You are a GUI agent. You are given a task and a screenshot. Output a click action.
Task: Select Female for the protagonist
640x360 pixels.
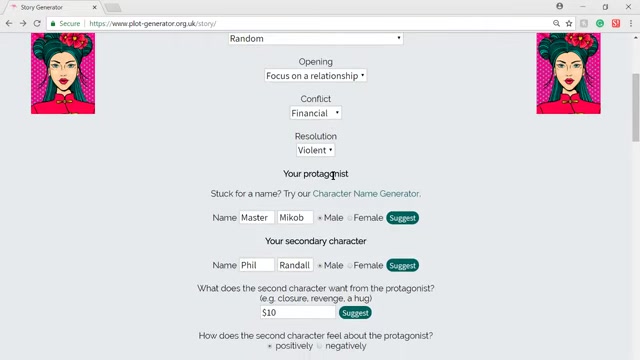pos(350,218)
